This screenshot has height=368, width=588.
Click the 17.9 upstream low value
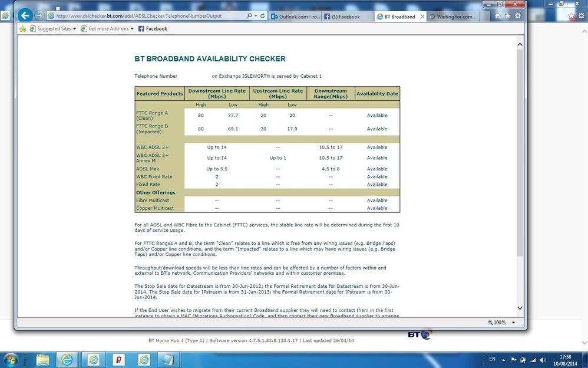click(x=292, y=129)
